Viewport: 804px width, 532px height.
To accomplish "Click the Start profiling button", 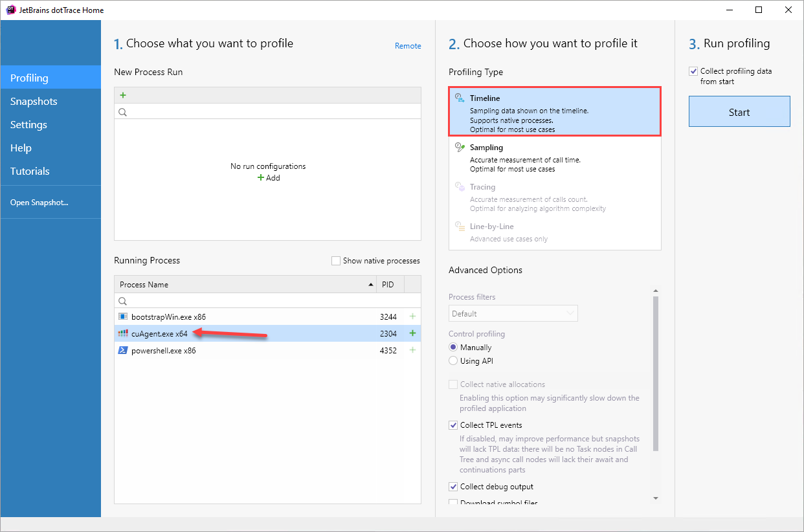I will [739, 111].
